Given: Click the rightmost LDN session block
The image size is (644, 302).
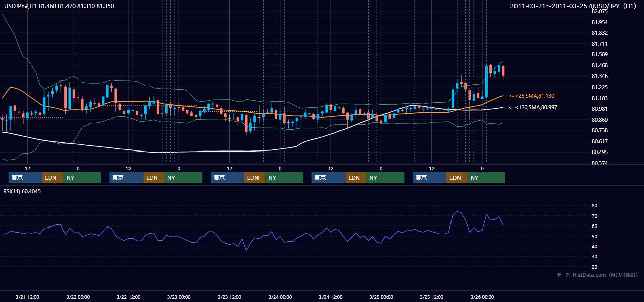Looking at the screenshot, I should click(x=457, y=178).
